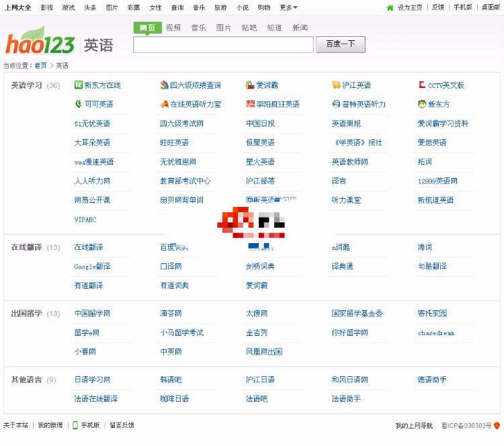Open 购物 in top navigation
This screenshot has height=446, width=504.
[264, 7]
